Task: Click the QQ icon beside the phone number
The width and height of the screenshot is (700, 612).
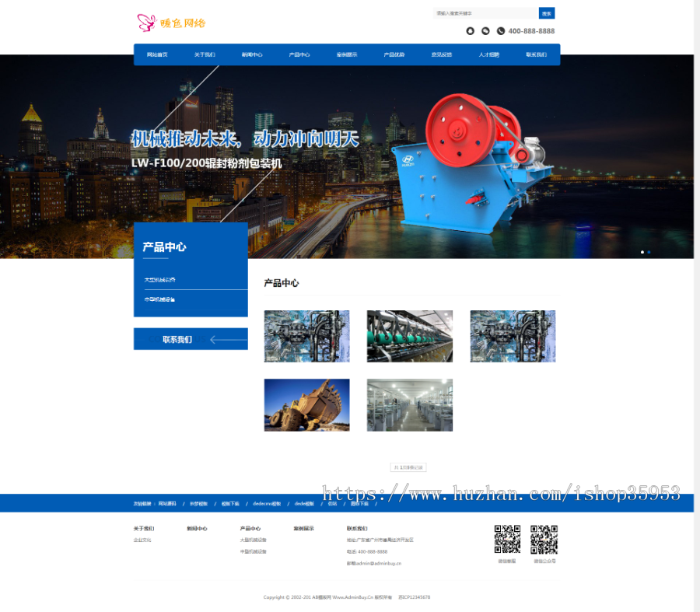Action: (471, 31)
